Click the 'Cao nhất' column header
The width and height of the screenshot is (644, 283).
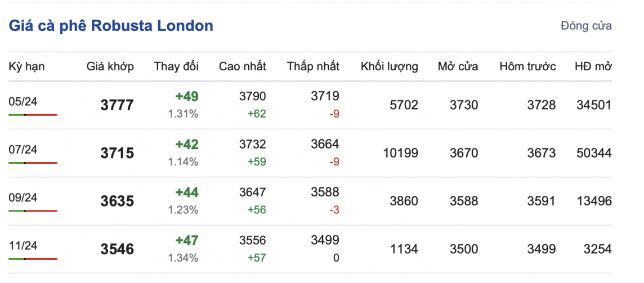(242, 66)
